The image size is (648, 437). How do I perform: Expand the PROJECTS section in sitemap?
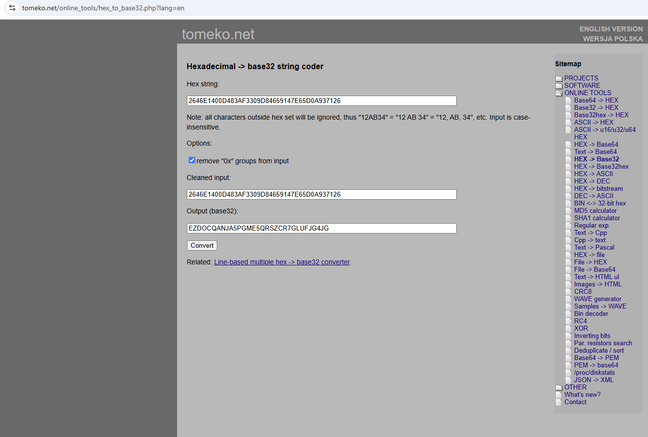click(581, 78)
